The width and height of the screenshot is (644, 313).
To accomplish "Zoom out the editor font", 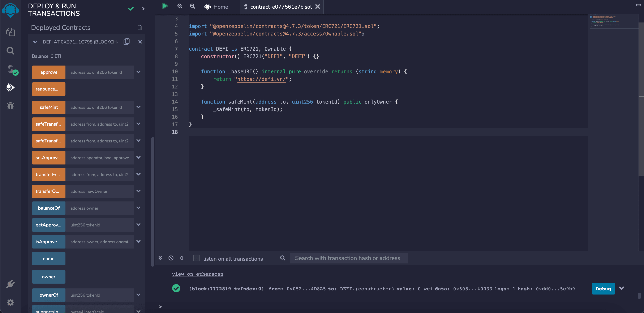I will coord(180,6).
